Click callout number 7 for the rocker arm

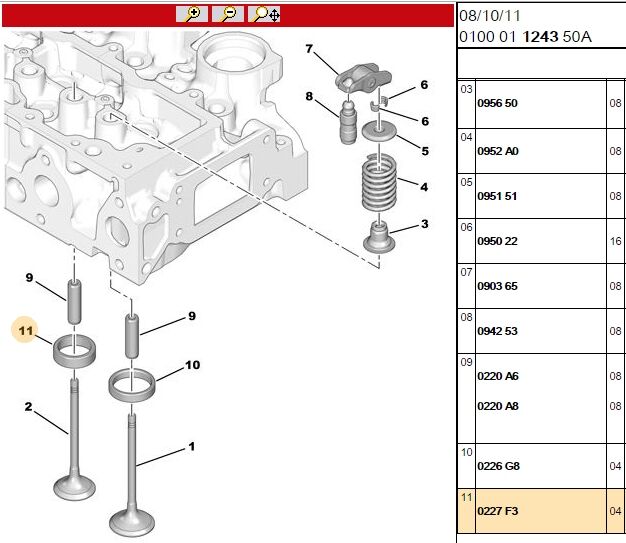[309, 49]
